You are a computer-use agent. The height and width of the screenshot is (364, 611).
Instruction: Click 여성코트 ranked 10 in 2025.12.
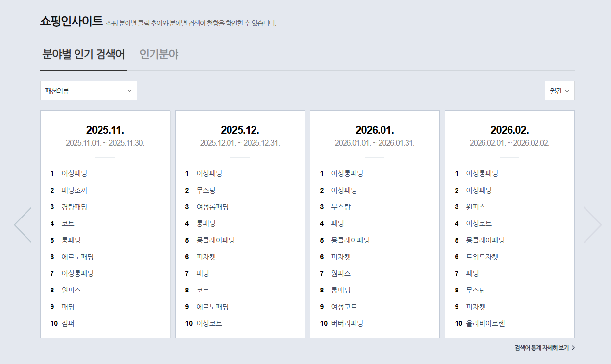click(x=209, y=323)
